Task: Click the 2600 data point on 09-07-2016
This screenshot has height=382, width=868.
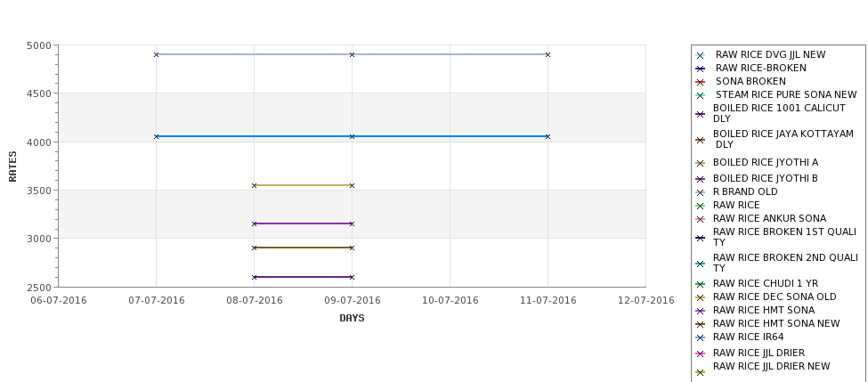Action: [x=352, y=277]
